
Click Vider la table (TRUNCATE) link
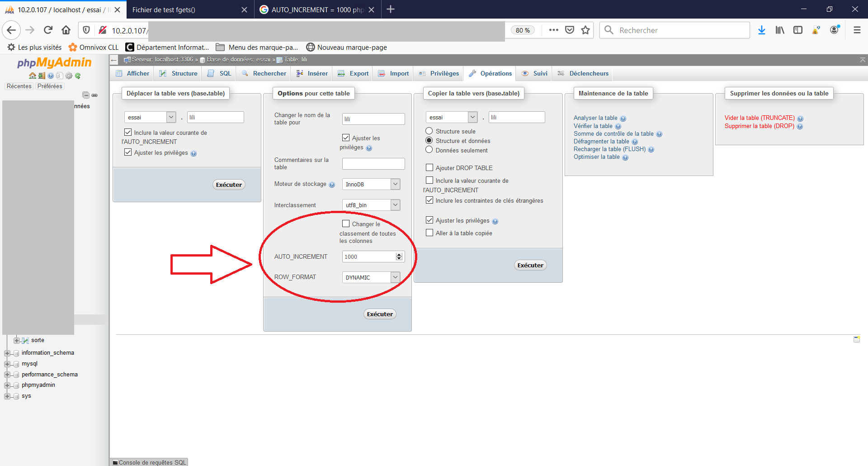pyautogui.click(x=759, y=118)
